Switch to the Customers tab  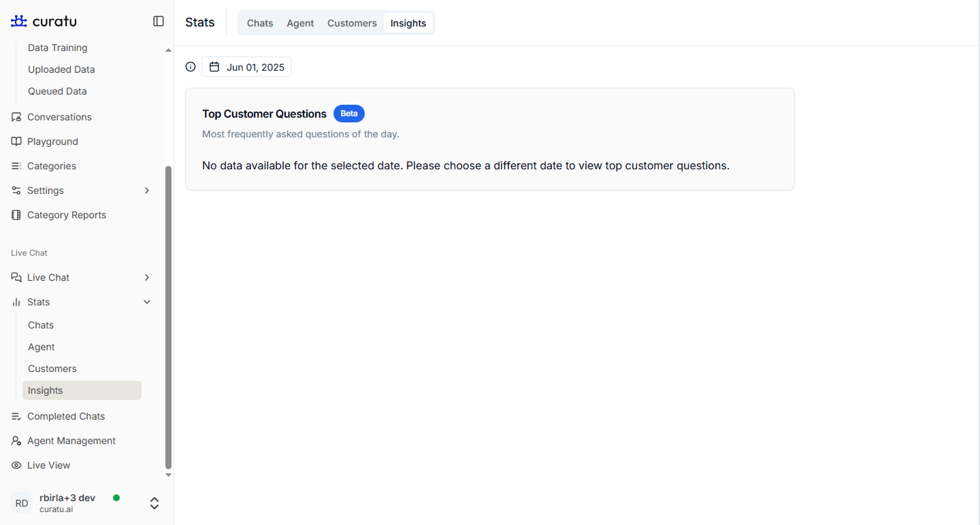[352, 23]
